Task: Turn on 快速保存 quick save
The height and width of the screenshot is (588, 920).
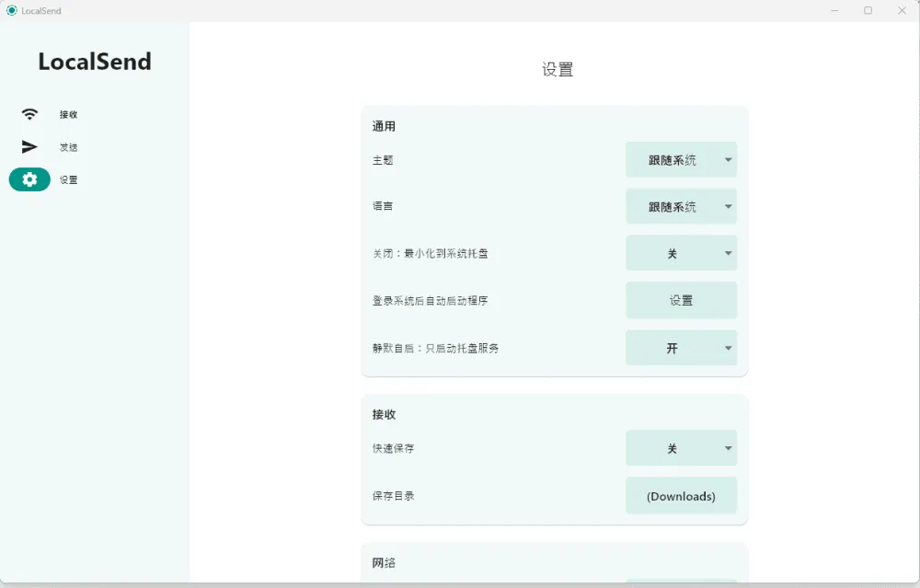Action: coord(681,447)
